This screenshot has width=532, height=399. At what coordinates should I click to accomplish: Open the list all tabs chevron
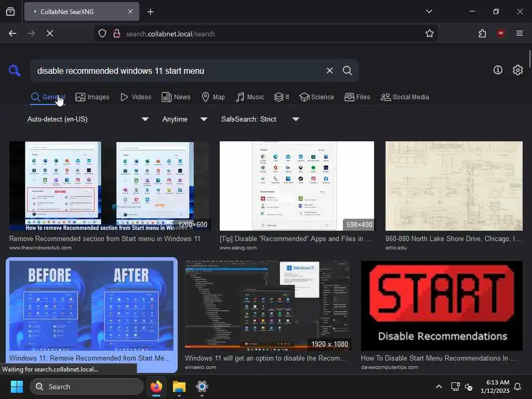click(429, 11)
